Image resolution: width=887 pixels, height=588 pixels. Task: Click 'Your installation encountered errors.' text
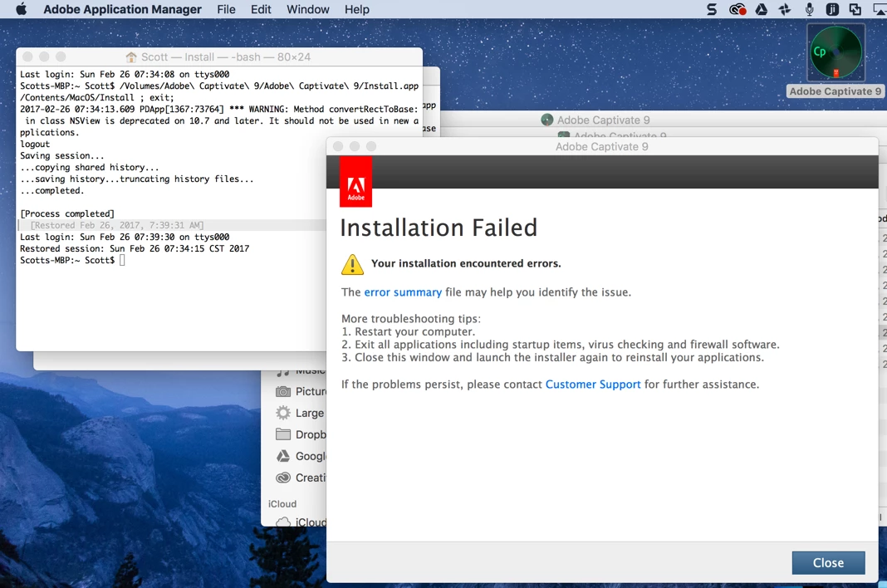click(x=466, y=263)
